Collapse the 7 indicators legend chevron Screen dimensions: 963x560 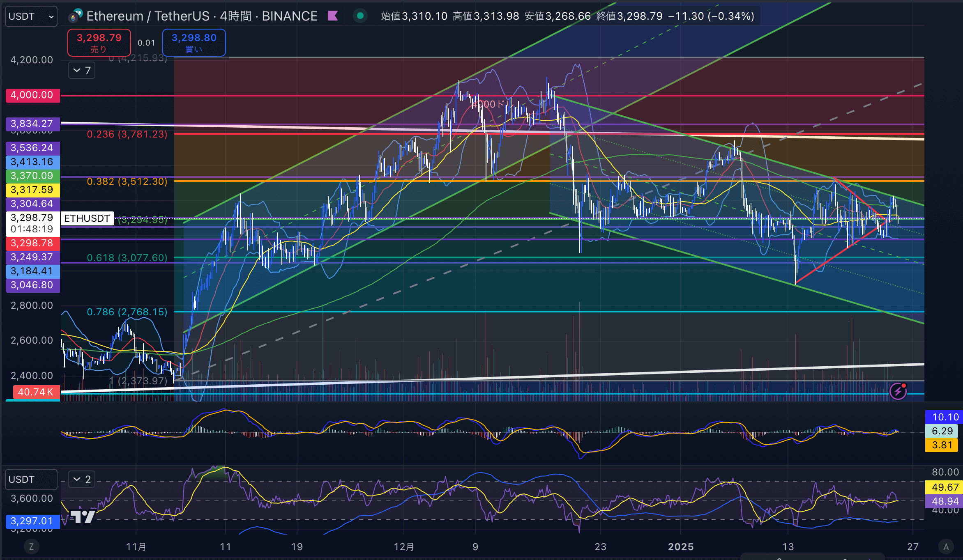tap(82, 70)
